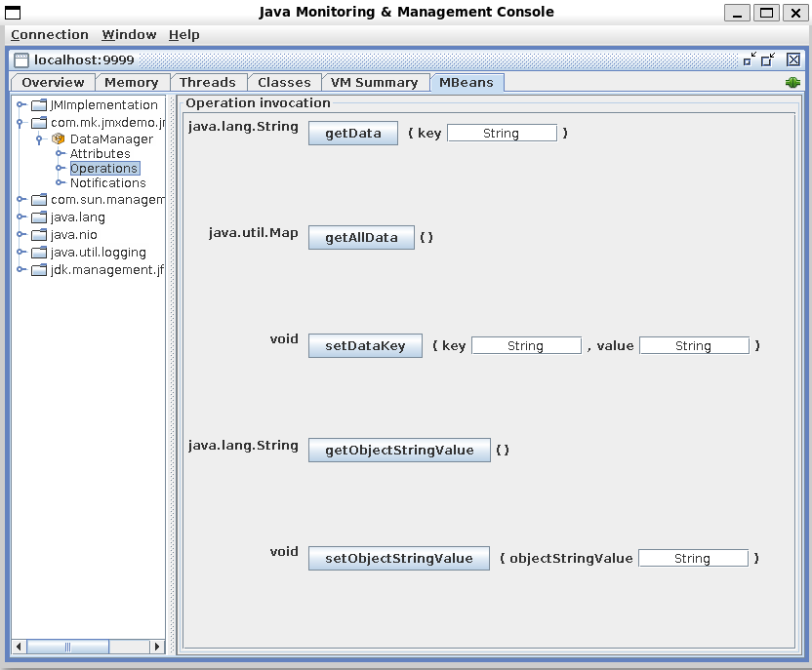
Task: Click the tree panel scrollbar right arrow
Action: pos(157,647)
